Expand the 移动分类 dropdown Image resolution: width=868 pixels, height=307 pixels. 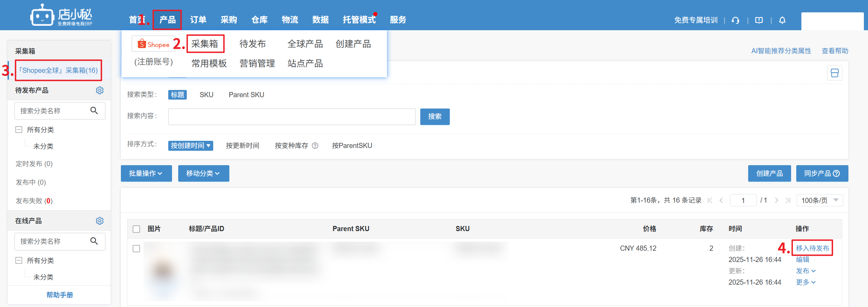click(203, 173)
